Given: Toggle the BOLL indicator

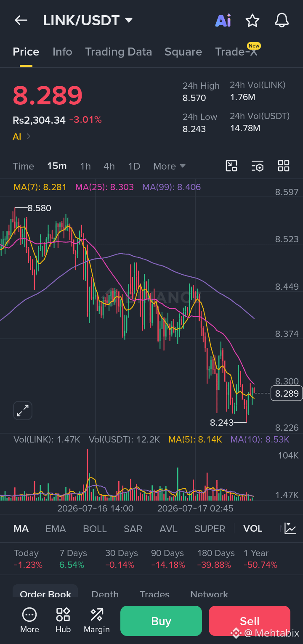Looking at the screenshot, I should [x=95, y=529].
